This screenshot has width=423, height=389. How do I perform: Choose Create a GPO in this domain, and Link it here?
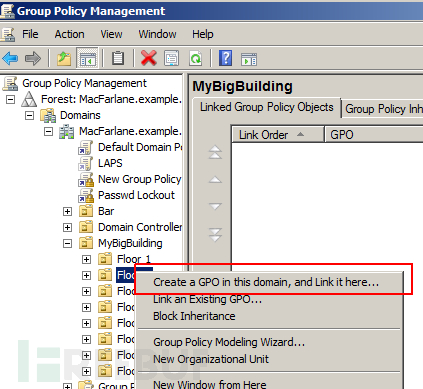pyautogui.click(x=266, y=282)
